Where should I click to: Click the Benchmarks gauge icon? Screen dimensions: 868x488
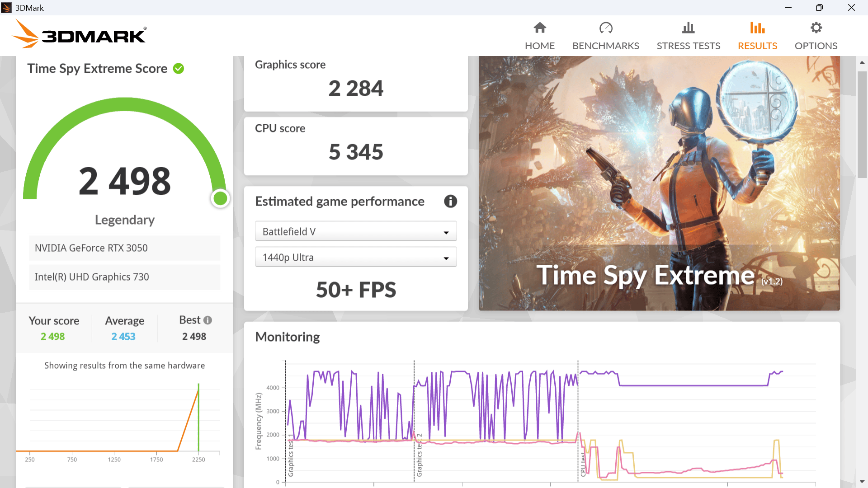(x=606, y=28)
